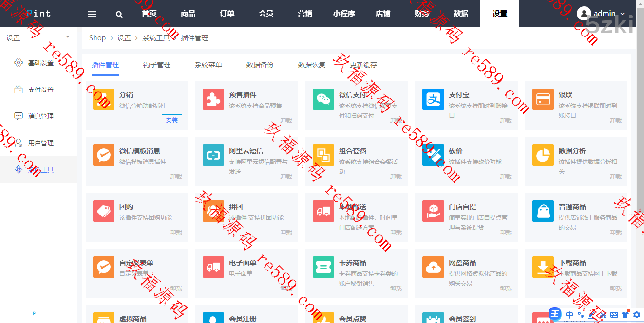Switch to the 钩子管理 tab

pos(157,65)
